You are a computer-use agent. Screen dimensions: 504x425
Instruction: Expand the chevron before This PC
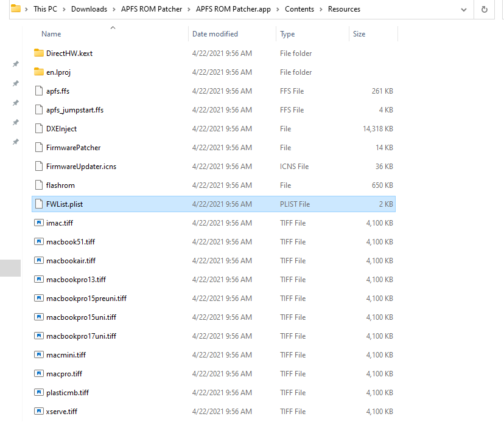[x=26, y=9]
